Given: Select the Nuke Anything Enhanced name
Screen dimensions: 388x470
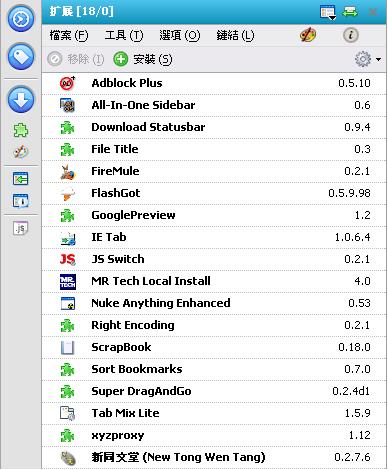Looking at the screenshot, I should point(161,303).
